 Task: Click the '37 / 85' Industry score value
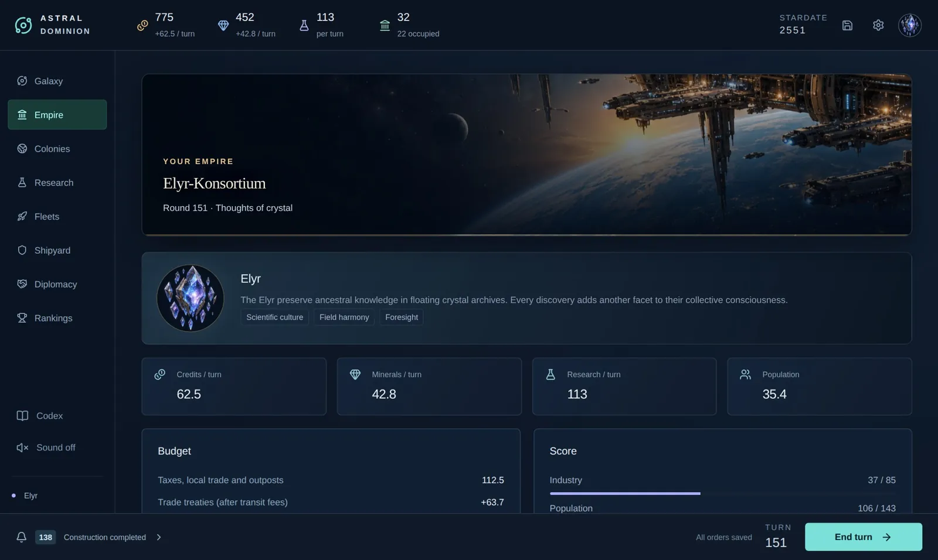click(x=882, y=480)
